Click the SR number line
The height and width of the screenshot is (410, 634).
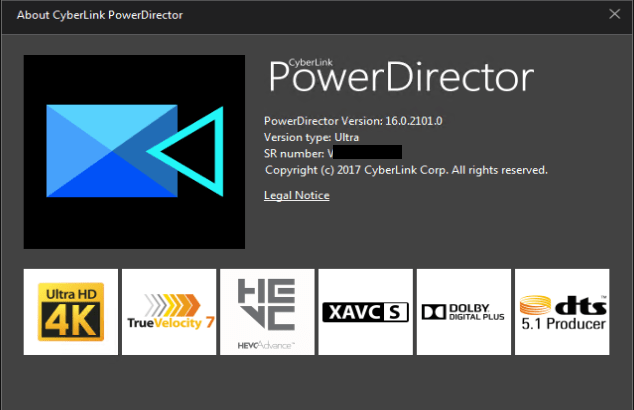point(333,153)
